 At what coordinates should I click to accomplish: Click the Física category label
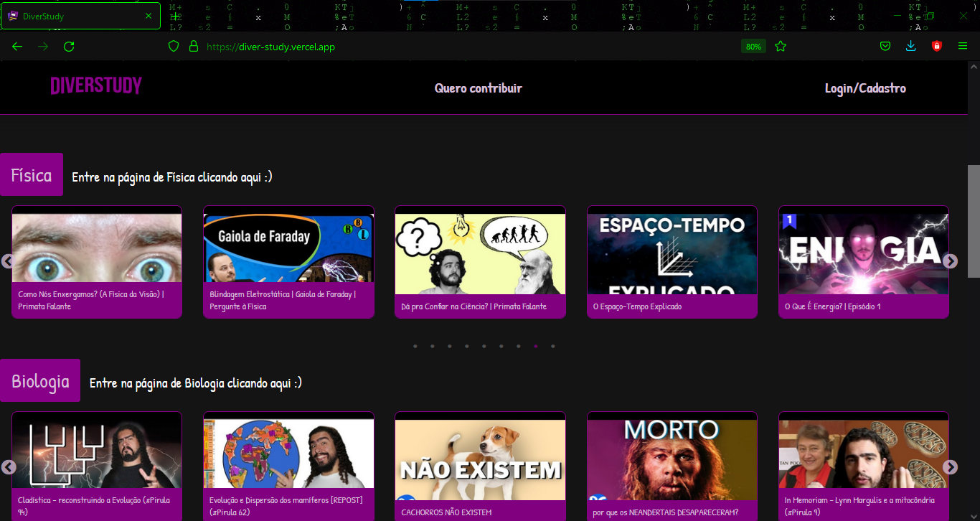32,174
